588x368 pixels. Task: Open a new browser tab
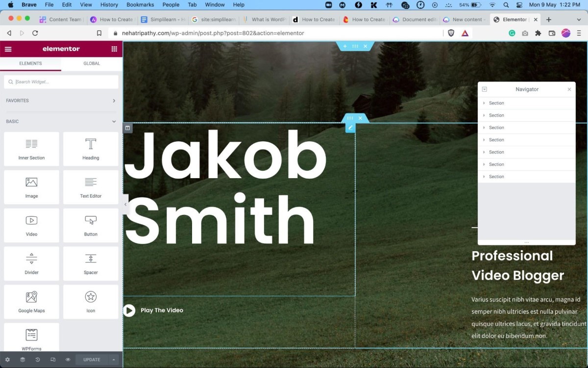click(x=549, y=20)
